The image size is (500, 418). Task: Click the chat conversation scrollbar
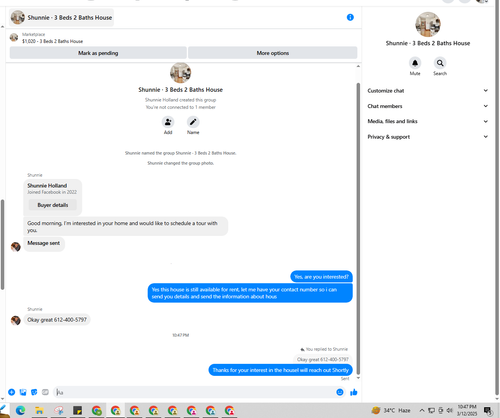pyautogui.click(x=358, y=228)
